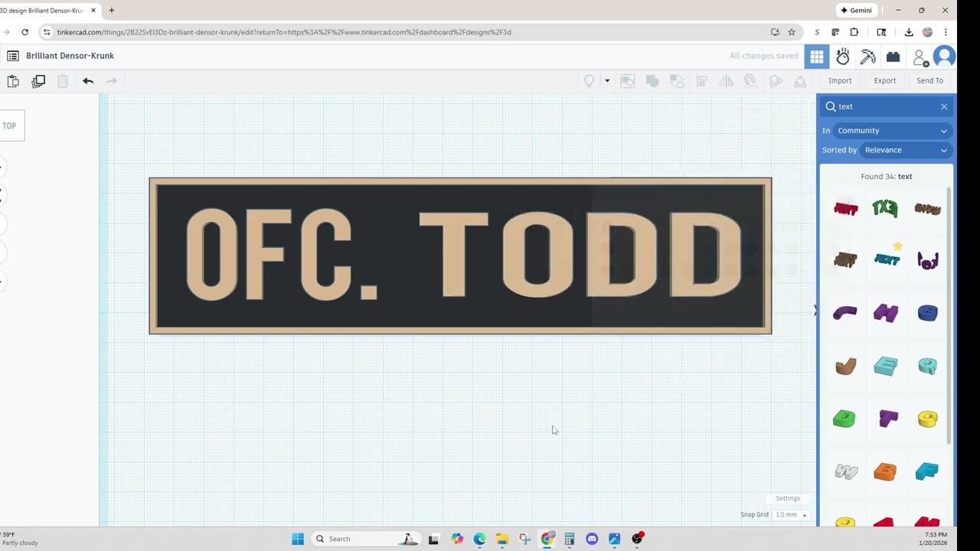Click the Ruler tool icon
The image size is (980, 551).
click(x=800, y=81)
